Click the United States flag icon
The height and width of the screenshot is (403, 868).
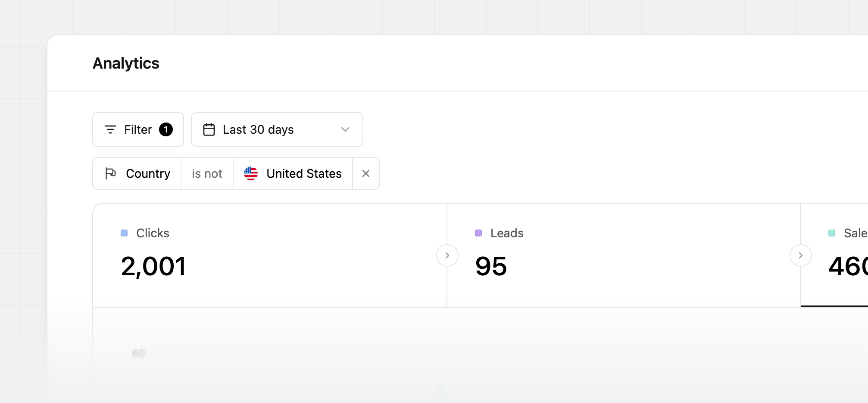pos(251,173)
